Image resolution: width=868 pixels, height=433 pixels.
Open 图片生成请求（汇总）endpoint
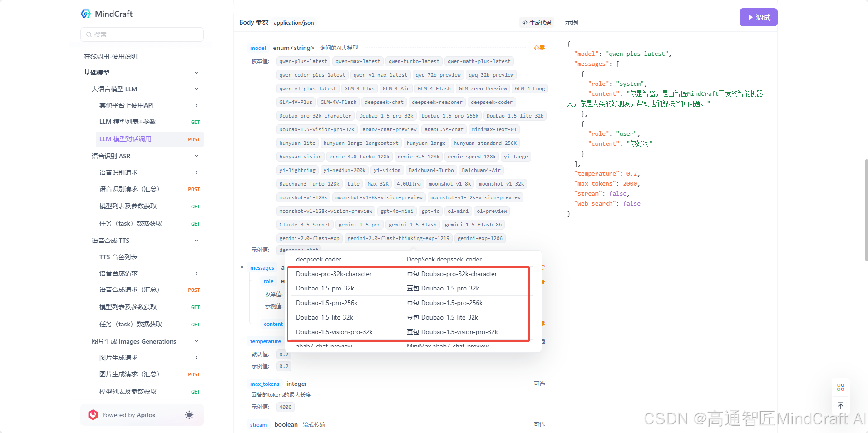click(149, 374)
